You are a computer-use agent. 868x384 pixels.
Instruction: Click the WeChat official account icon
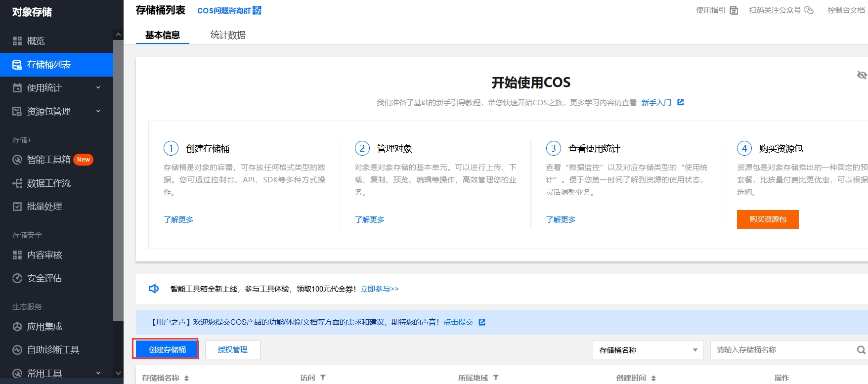809,10
